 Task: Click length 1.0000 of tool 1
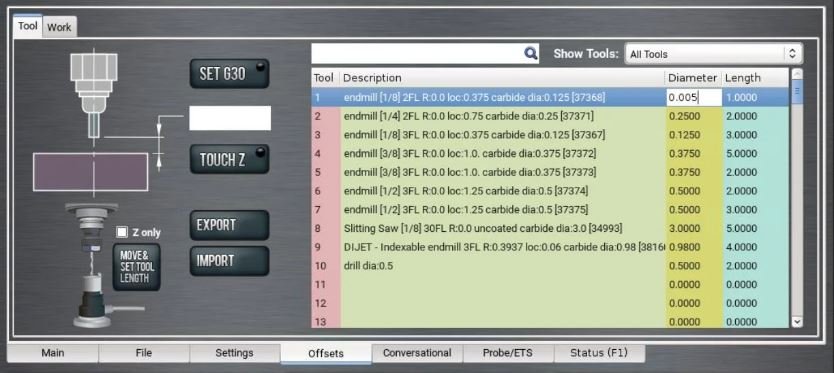coord(756,97)
